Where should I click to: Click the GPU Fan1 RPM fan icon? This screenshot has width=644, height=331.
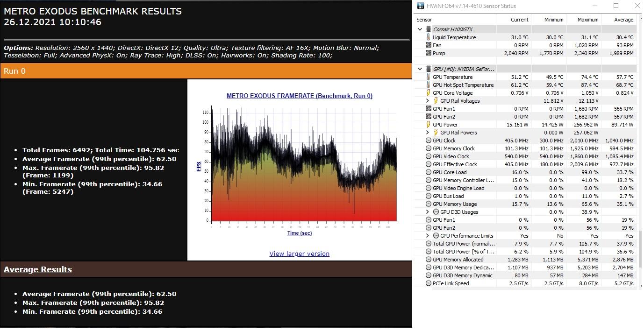[429, 109]
